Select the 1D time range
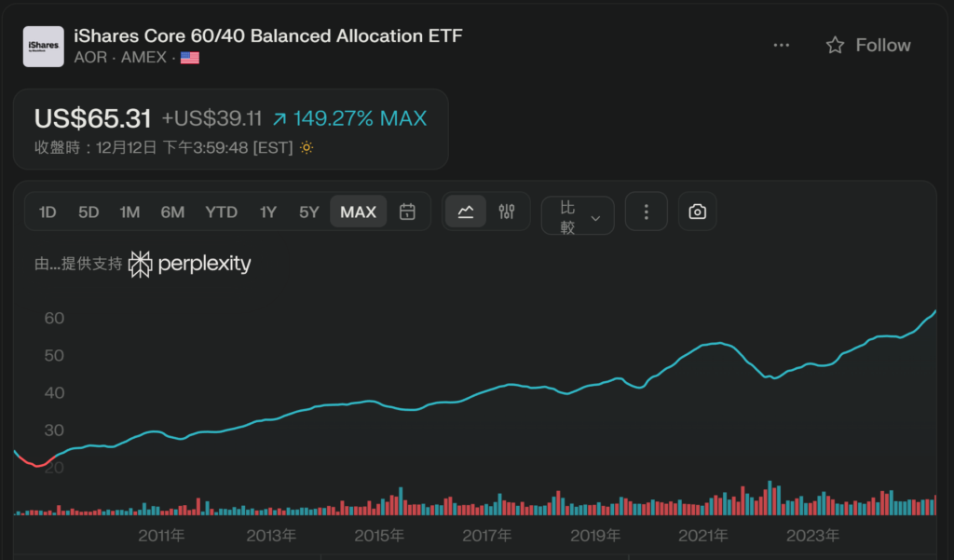This screenshot has height=560, width=954. coord(48,212)
